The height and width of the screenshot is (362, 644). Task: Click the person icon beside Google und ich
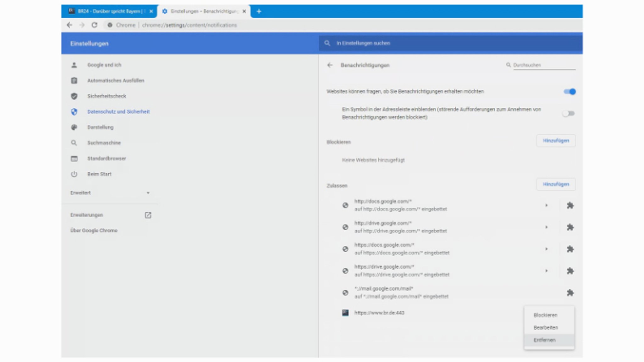click(x=74, y=65)
